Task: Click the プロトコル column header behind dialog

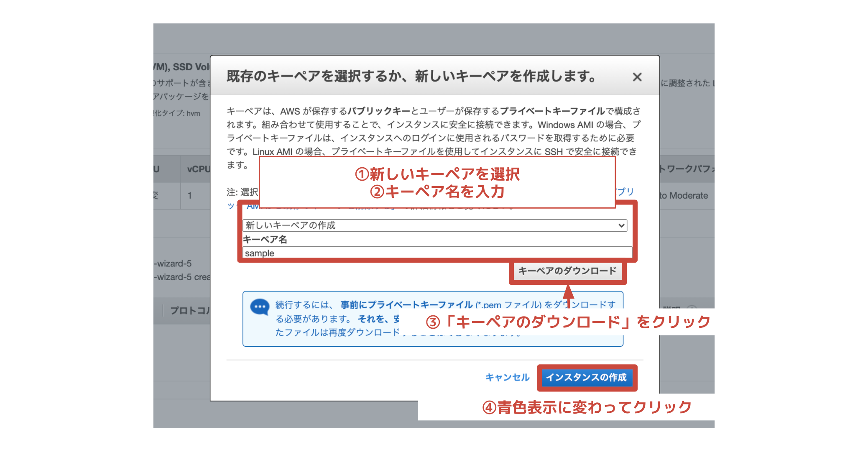Action: (x=190, y=311)
